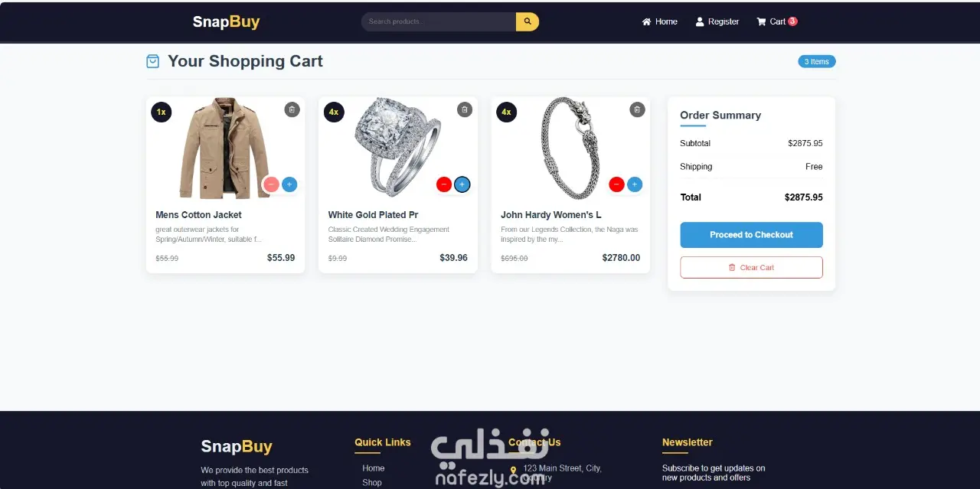Focus the Search products field
Screen dimensions: 980x489
(439, 21)
